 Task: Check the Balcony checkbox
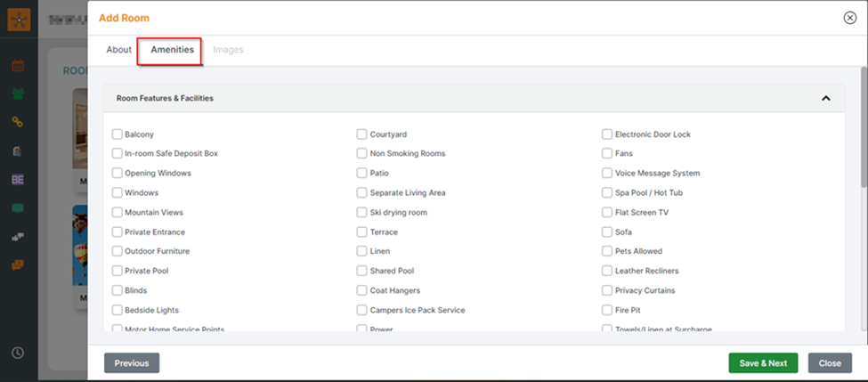[117, 134]
